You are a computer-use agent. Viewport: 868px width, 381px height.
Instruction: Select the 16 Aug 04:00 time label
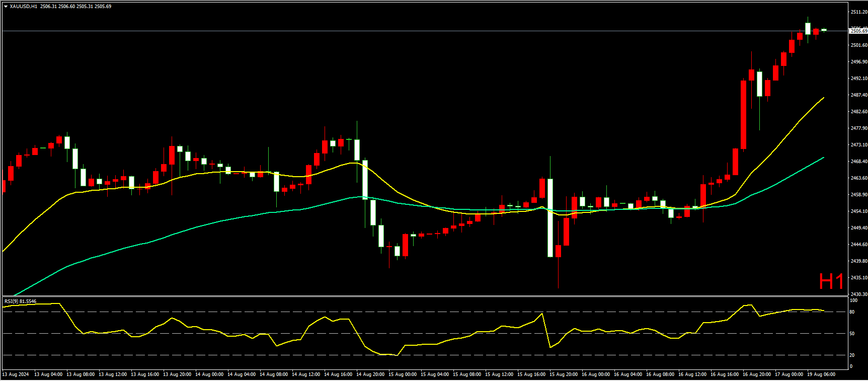(628, 374)
